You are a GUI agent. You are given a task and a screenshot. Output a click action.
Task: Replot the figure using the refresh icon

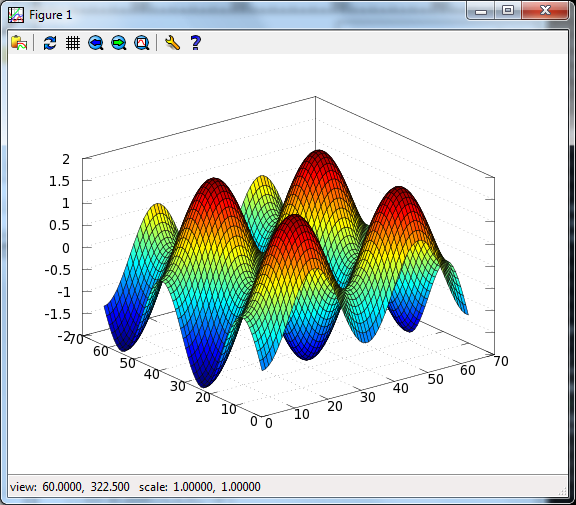[x=50, y=43]
